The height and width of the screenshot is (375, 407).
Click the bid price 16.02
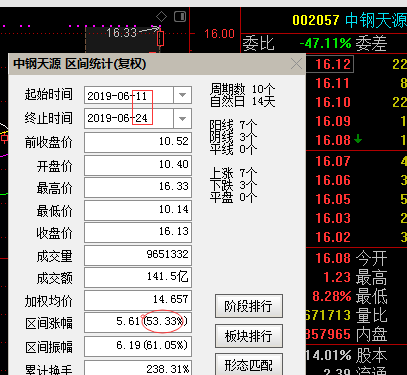pyautogui.click(x=332, y=237)
